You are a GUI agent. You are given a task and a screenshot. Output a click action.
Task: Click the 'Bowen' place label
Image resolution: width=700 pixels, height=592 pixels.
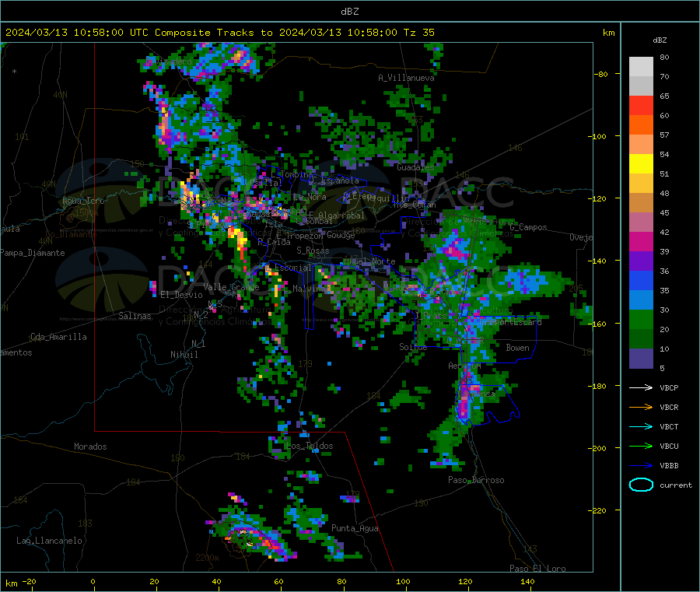[x=517, y=347]
